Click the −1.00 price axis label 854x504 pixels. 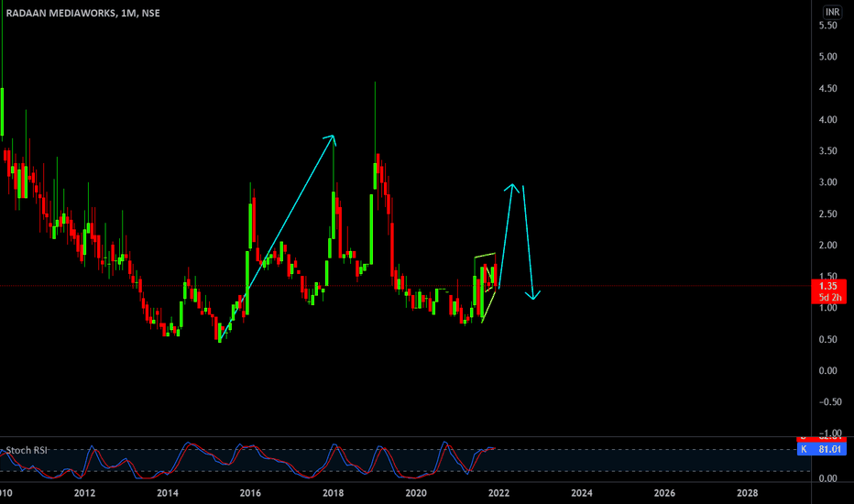click(x=829, y=433)
